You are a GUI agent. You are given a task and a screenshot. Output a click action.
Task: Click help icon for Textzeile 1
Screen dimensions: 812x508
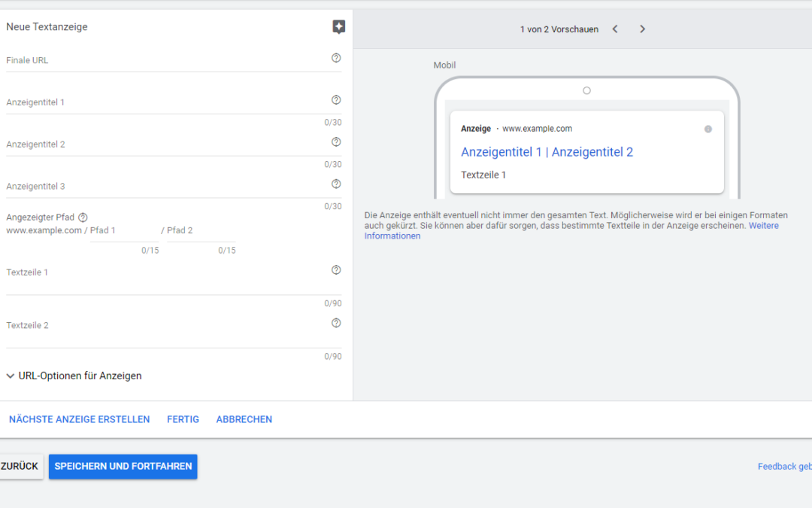(336, 270)
